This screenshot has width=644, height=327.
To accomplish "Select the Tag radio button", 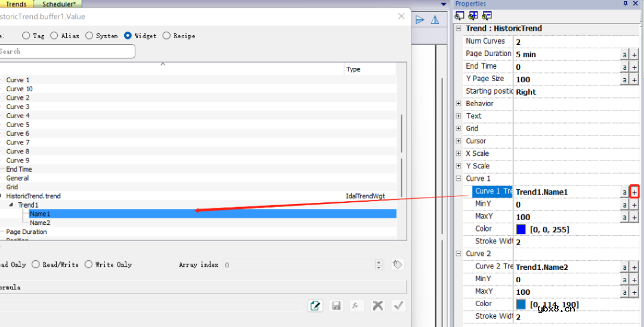I will [26, 36].
